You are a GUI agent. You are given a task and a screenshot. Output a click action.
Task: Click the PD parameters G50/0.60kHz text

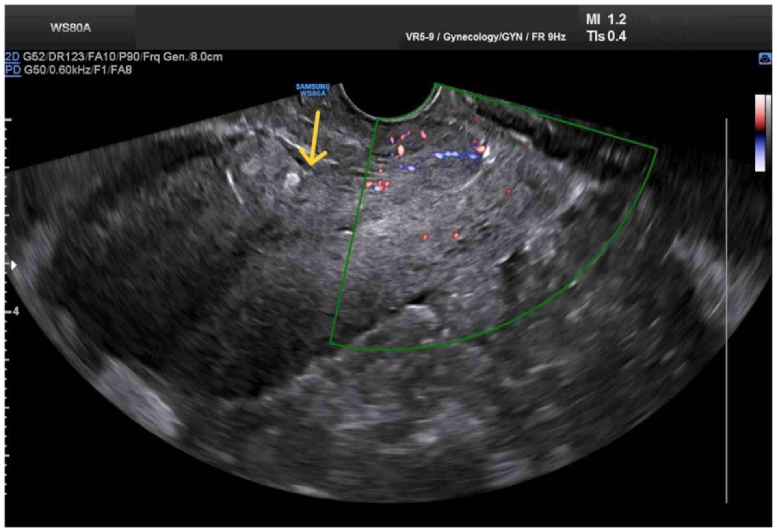(78, 70)
